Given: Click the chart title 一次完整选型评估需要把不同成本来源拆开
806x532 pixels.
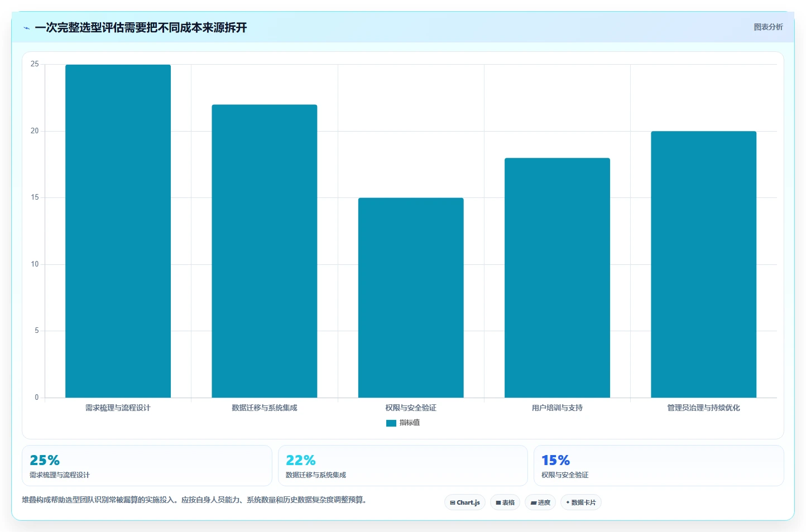Looking at the screenshot, I should click(141, 28).
